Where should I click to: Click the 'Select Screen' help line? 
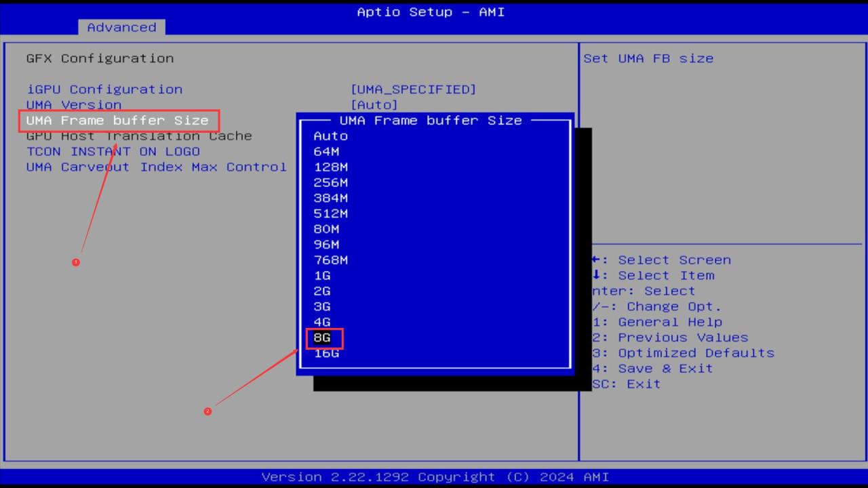click(x=661, y=260)
